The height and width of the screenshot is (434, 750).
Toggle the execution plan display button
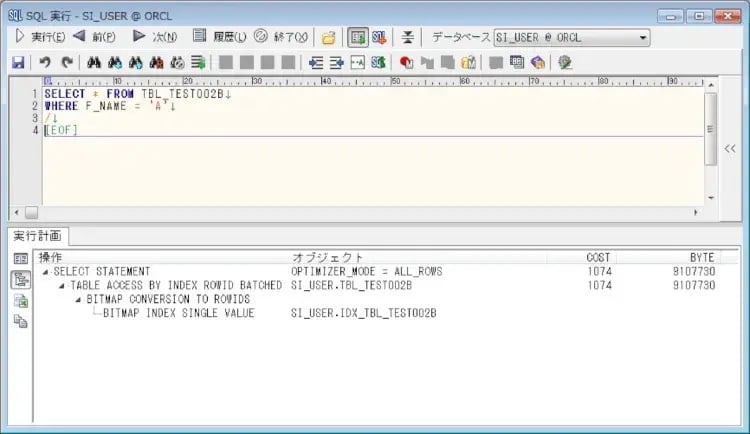pos(357,37)
